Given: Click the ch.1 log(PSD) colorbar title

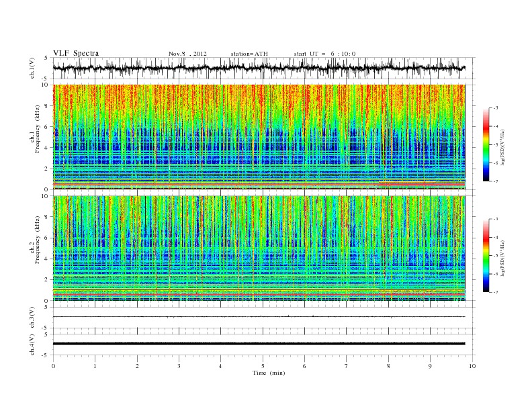Looking at the screenshot, I should [x=502, y=146].
